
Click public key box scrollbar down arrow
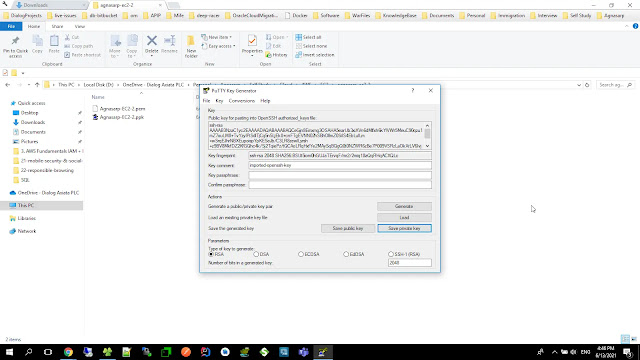(427, 146)
